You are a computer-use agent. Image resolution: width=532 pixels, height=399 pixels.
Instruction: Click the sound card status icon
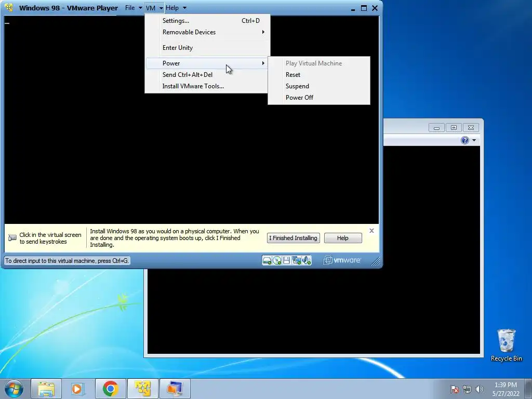pos(307,261)
